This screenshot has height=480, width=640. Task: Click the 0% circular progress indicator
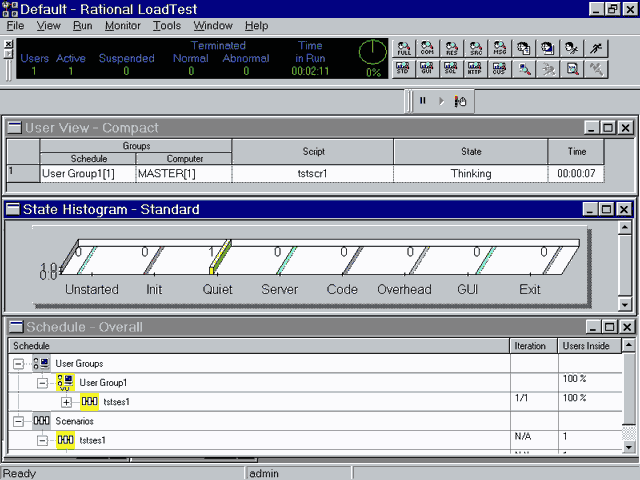(x=373, y=52)
